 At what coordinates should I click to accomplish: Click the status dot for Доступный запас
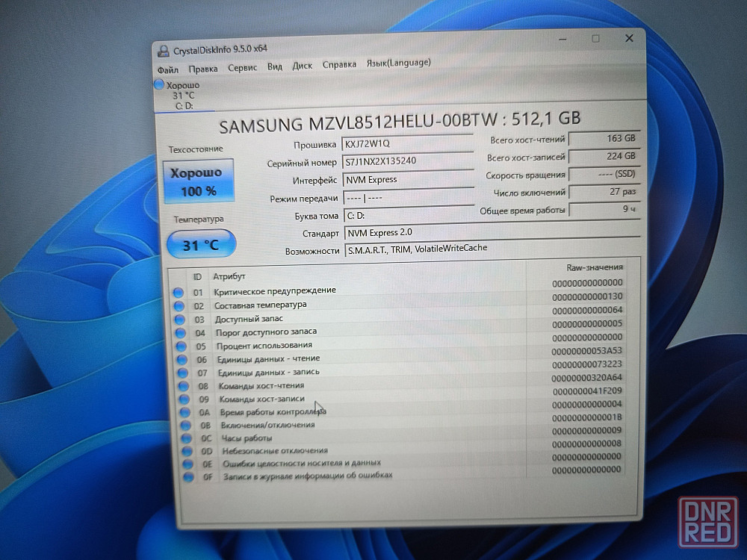click(x=179, y=320)
